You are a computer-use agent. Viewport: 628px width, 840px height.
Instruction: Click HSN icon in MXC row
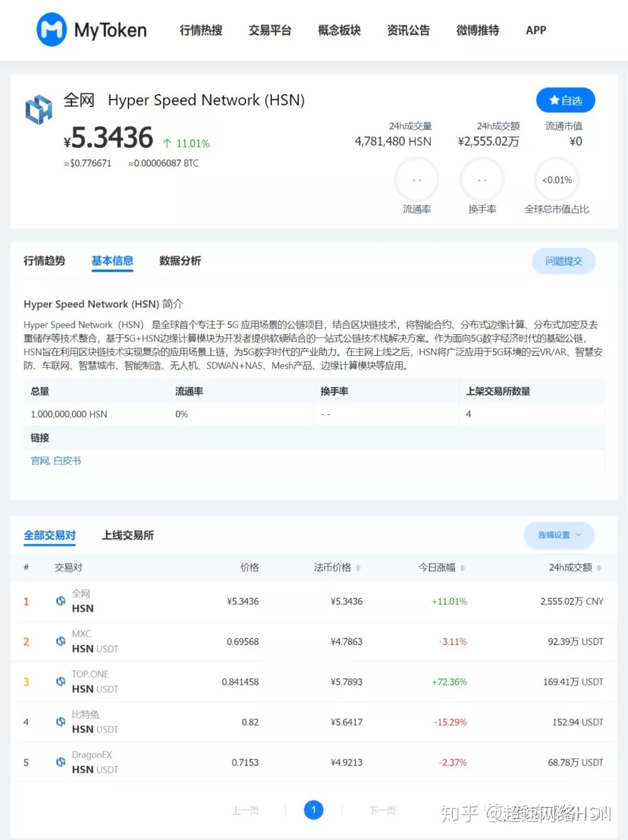60,641
